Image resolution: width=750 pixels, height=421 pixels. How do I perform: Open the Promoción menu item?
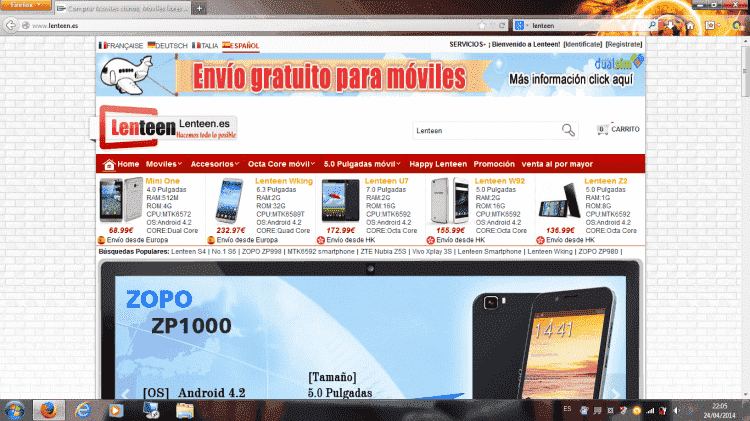[x=494, y=164]
